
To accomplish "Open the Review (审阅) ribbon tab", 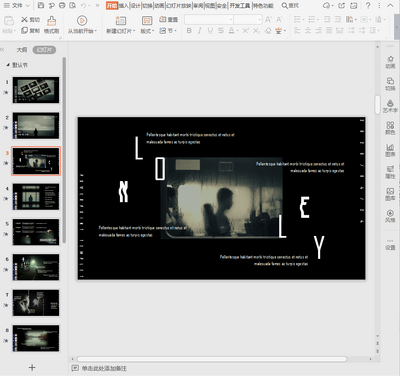I will pyautogui.click(x=199, y=6).
